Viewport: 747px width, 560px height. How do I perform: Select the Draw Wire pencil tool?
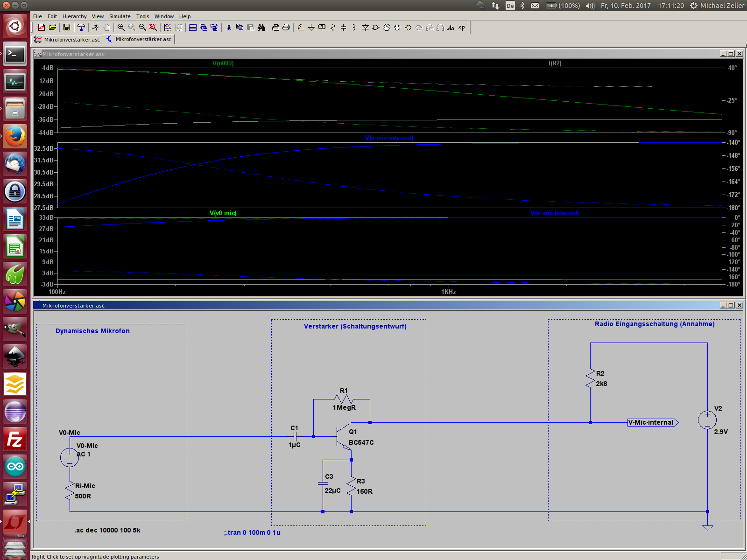pyautogui.click(x=301, y=28)
